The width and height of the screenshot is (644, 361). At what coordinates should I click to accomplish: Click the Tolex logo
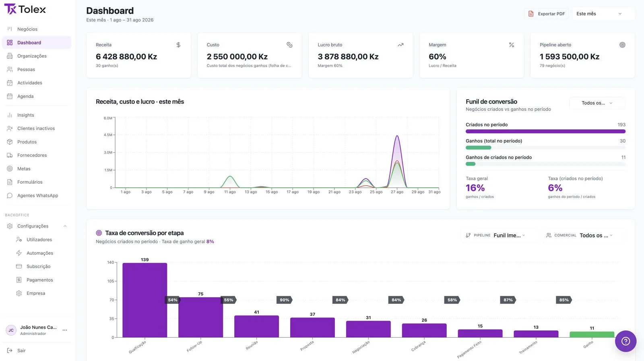point(25,9)
